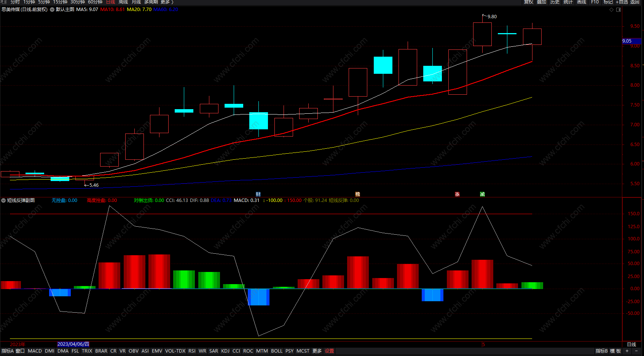Expand the 更多 periods menu
This screenshot has height=356, width=644.
[167, 2]
